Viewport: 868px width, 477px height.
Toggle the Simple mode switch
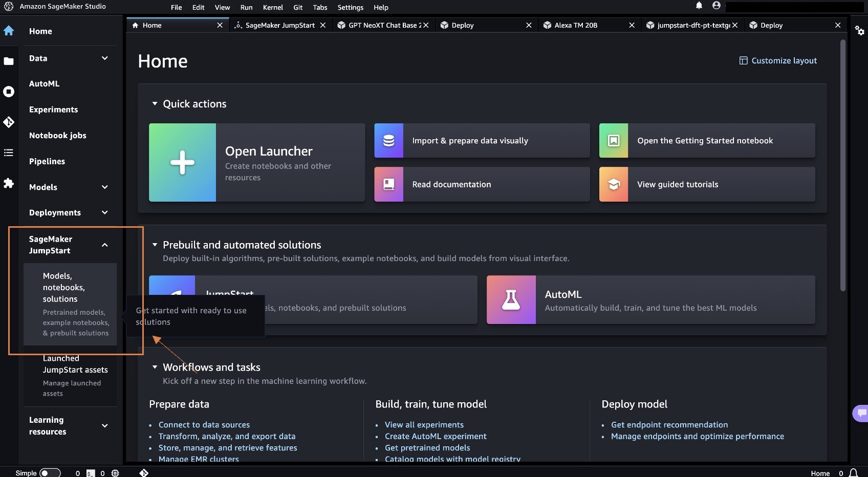pos(50,473)
